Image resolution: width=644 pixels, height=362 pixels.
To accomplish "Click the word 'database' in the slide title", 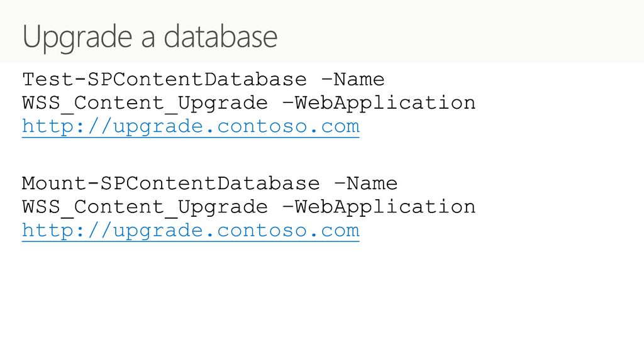I will click(221, 36).
